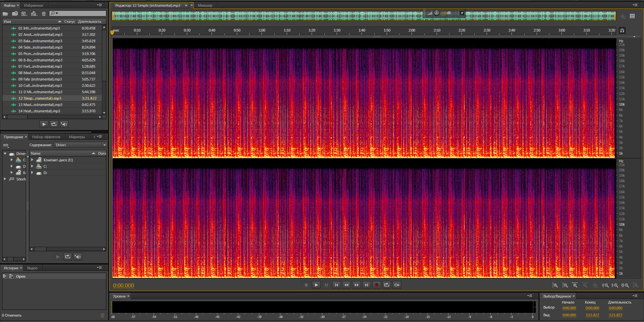Image resolution: width=644 pixels, height=322 pixels.
Task: Click the red Record button
Action: pos(377,285)
